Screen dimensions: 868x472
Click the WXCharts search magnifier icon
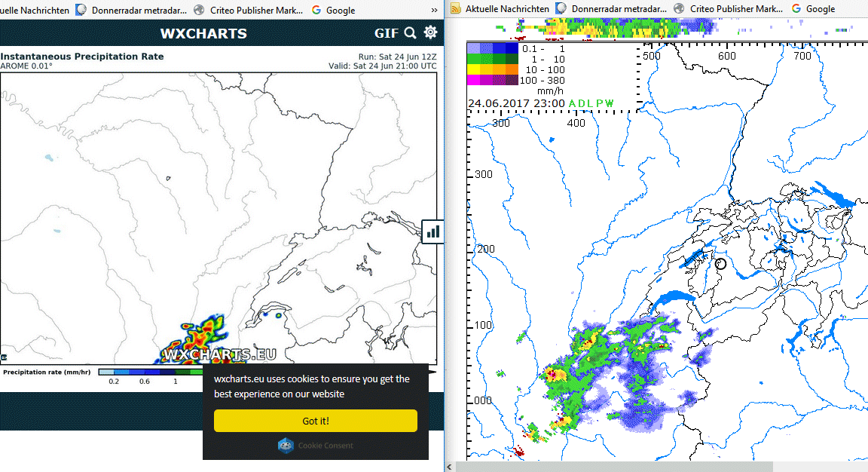(x=410, y=32)
